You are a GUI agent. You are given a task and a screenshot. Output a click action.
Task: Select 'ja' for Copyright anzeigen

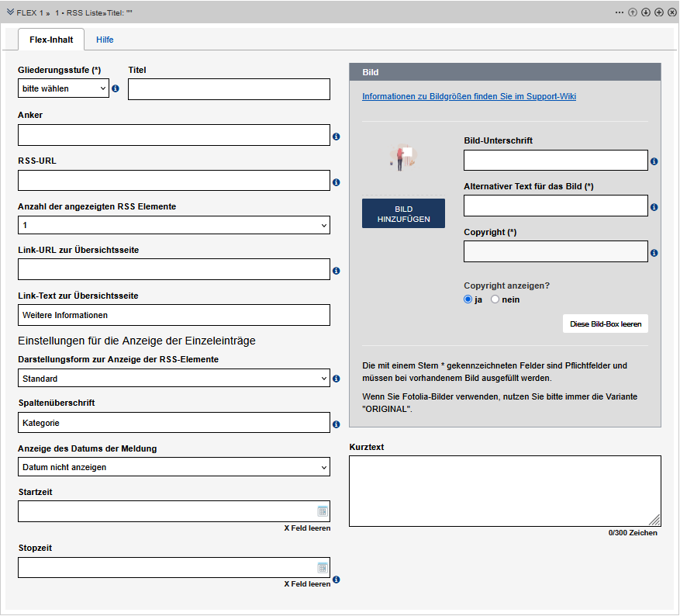click(x=468, y=299)
